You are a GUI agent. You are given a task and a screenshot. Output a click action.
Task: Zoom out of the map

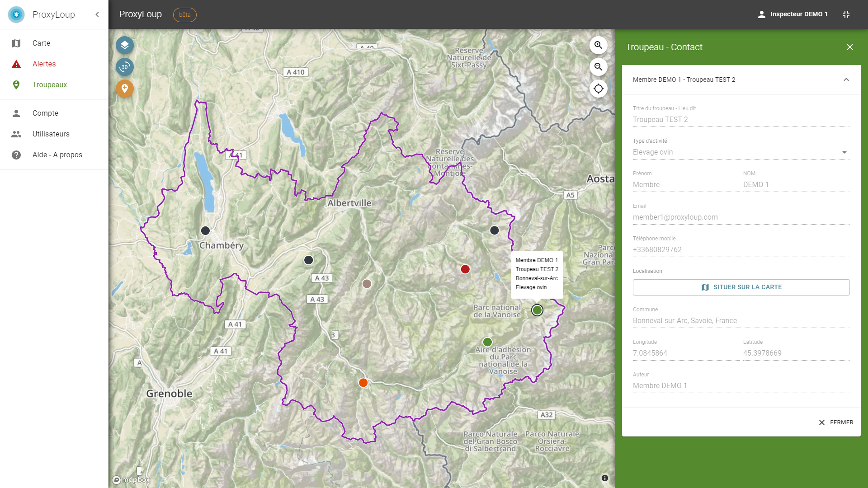(599, 67)
